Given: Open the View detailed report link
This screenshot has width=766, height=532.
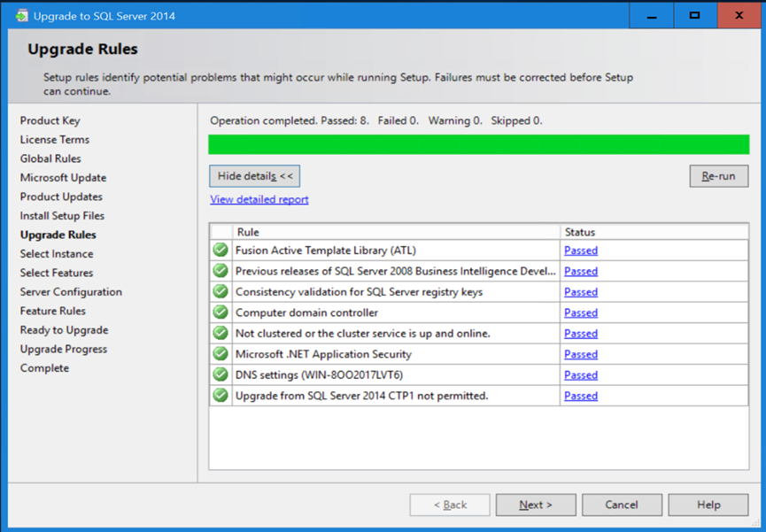Looking at the screenshot, I should point(259,199).
